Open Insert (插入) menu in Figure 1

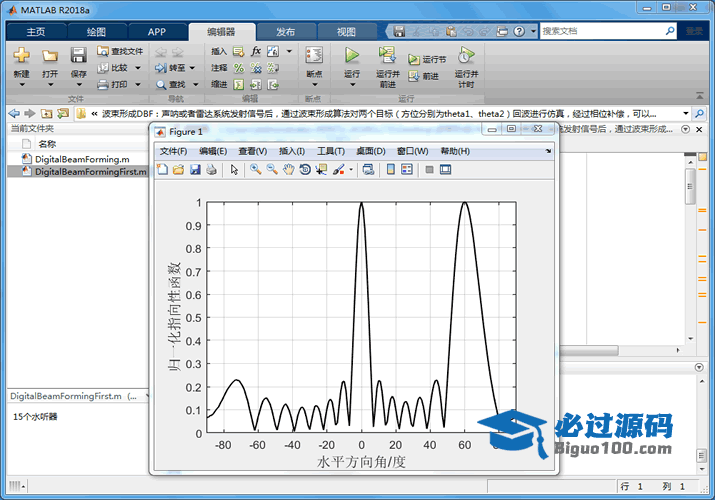point(292,151)
